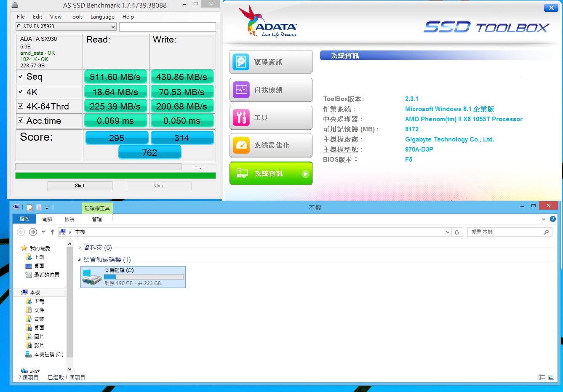
Task: Click the AS SSD Benchmark title bar icon
Action: click(15, 5)
